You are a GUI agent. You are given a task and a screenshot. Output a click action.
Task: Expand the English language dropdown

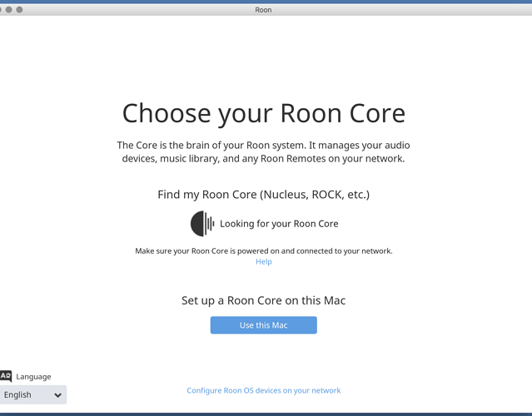[33, 394]
